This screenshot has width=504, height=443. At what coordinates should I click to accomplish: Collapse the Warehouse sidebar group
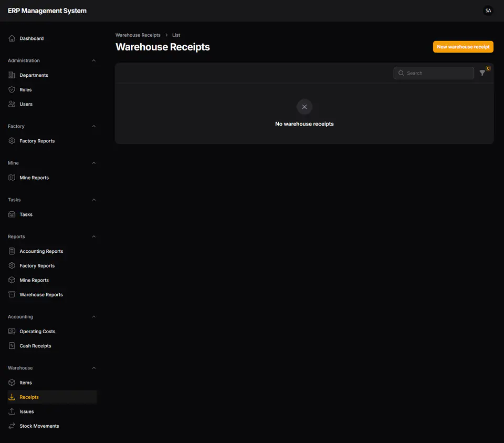point(94,368)
